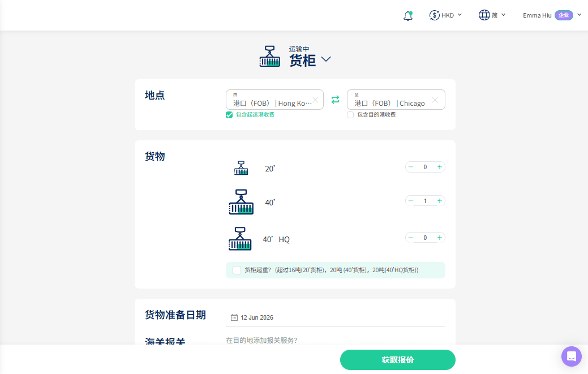Image resolution: width=588 pixels, height=374 pixels.
Task: Click 获取报价 get quote button
Action: (x=397, y=360)
